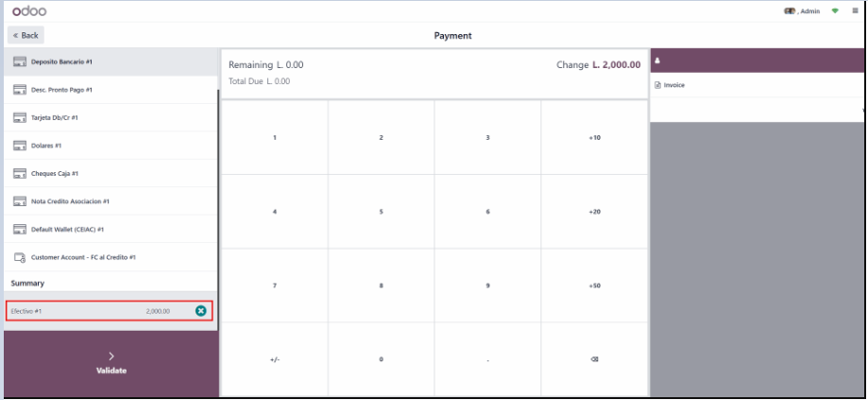
Task: Open the hamburger menu at top right
Action: 856,11
